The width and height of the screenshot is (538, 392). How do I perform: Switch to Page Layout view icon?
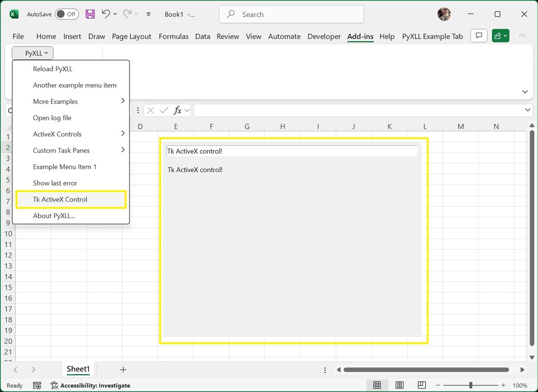(399, 385)
